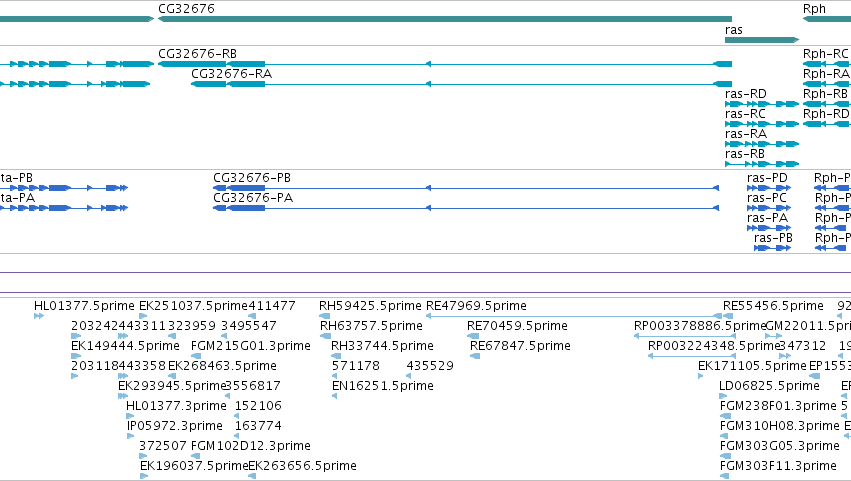Viewport: 851px width, 481px height.
Task: Select EST EK293945.5prime
Action: [x=172, y=387]
